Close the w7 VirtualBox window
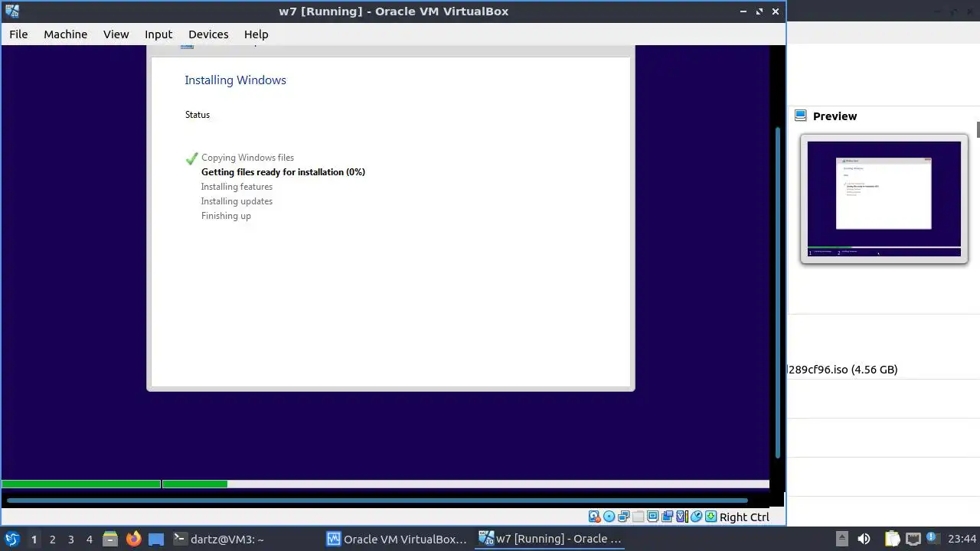This screenshot has height=551, width=980. [x=776, y=11]
